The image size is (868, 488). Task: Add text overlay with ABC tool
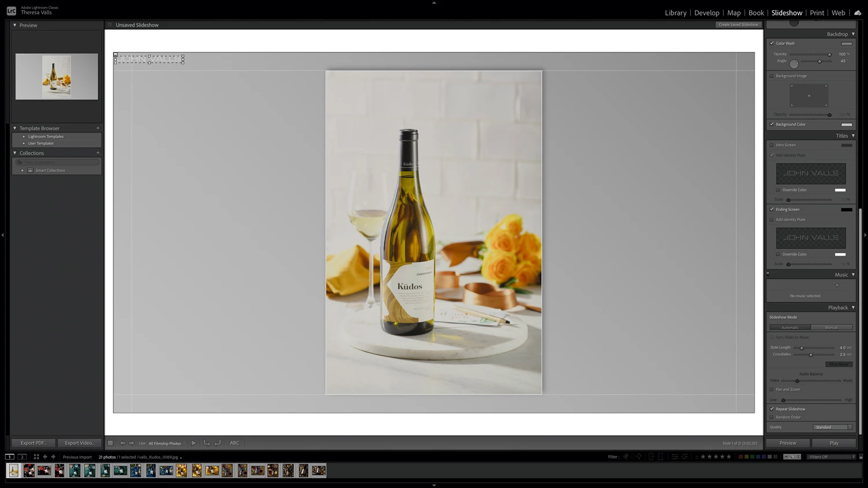[x=234, y=443]
